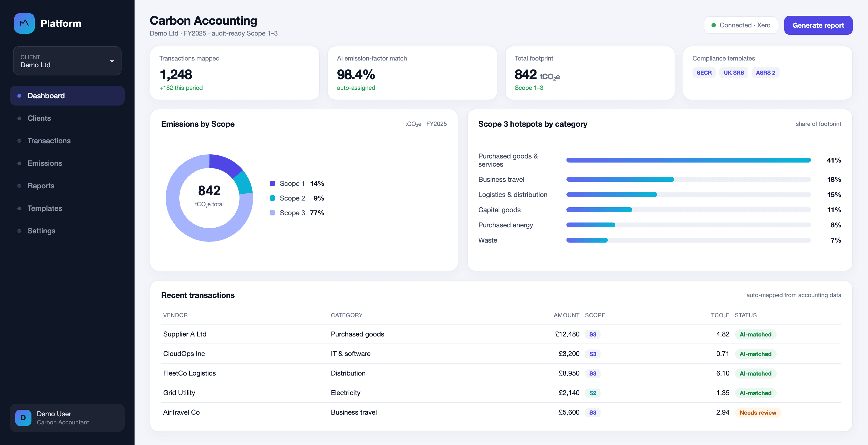Open the Templates page
The image size is (868, 445).
67,208
